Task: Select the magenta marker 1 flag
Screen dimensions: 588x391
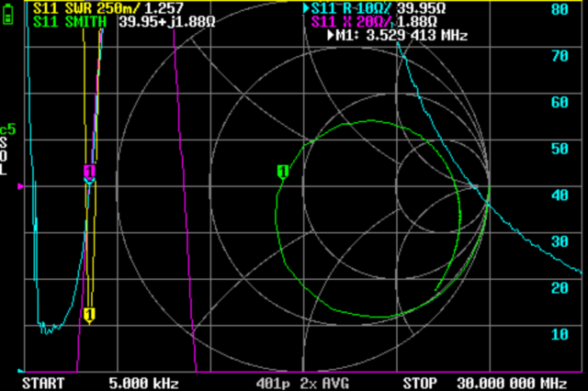Action: point(89,171)
